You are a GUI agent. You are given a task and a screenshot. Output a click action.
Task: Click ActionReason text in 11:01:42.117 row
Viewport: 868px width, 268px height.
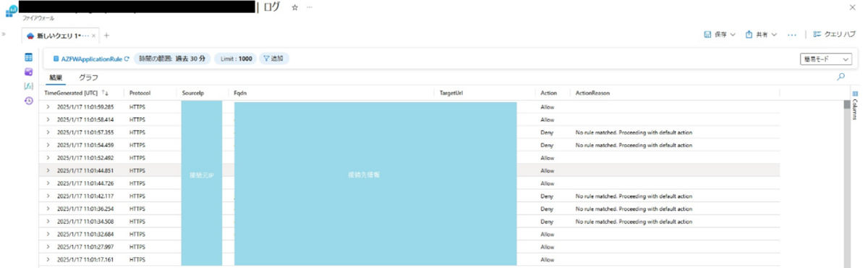click(634, 196)
